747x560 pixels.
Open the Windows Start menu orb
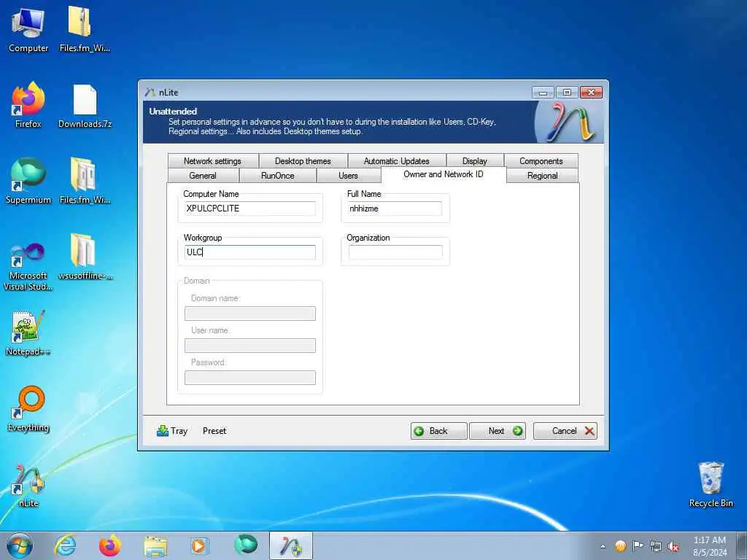(x=20, y=545)
